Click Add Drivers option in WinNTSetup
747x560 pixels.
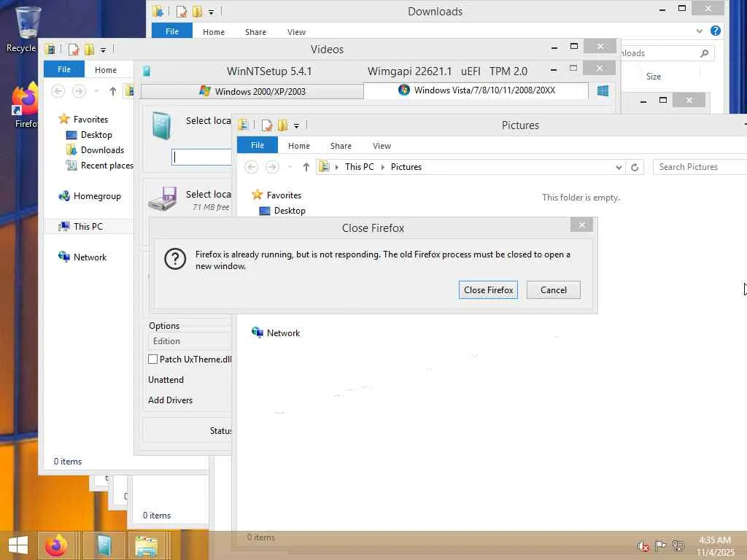(170, 400)
